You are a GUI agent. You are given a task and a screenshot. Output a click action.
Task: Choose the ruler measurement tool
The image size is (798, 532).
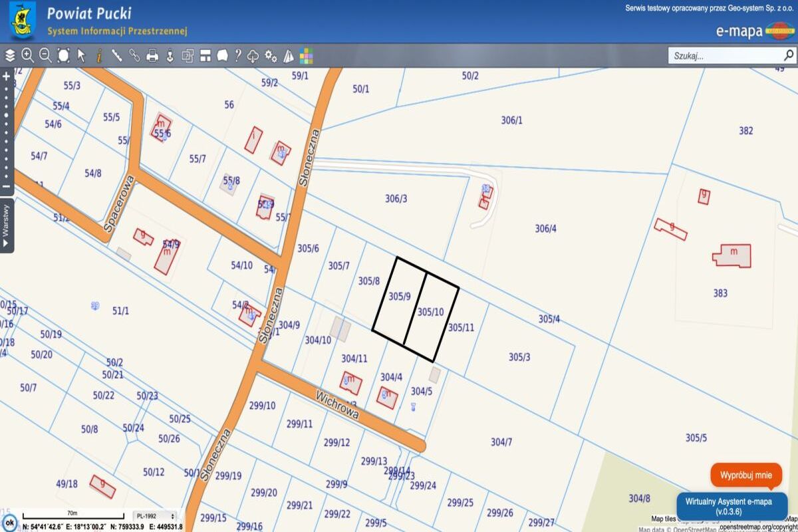pyautogui.click(x=116, y=55)
